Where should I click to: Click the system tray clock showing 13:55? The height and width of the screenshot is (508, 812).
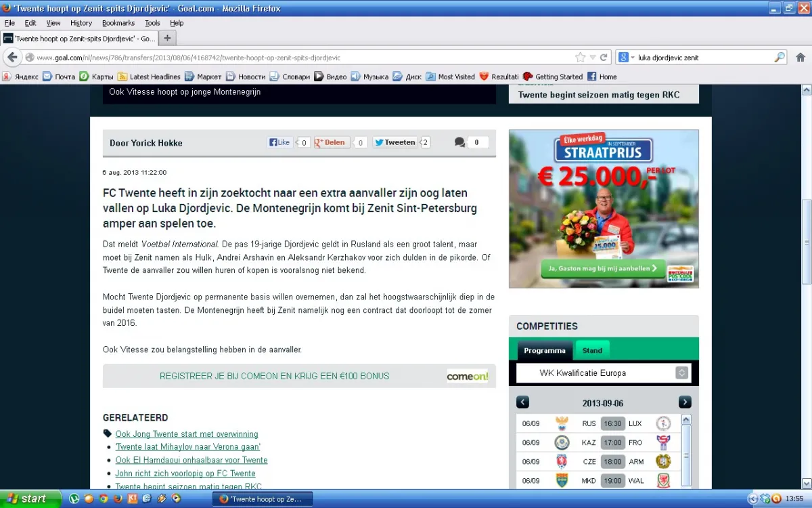pos(794,499)
